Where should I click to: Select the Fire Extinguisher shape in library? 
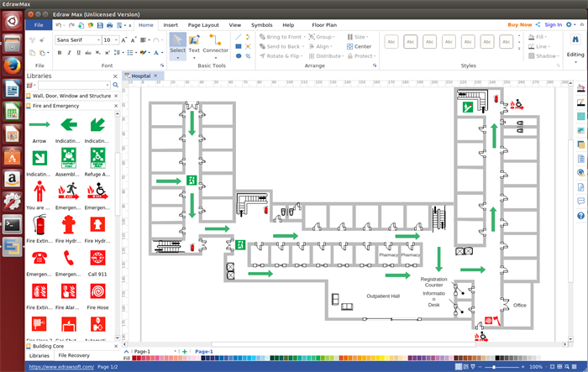39,225
